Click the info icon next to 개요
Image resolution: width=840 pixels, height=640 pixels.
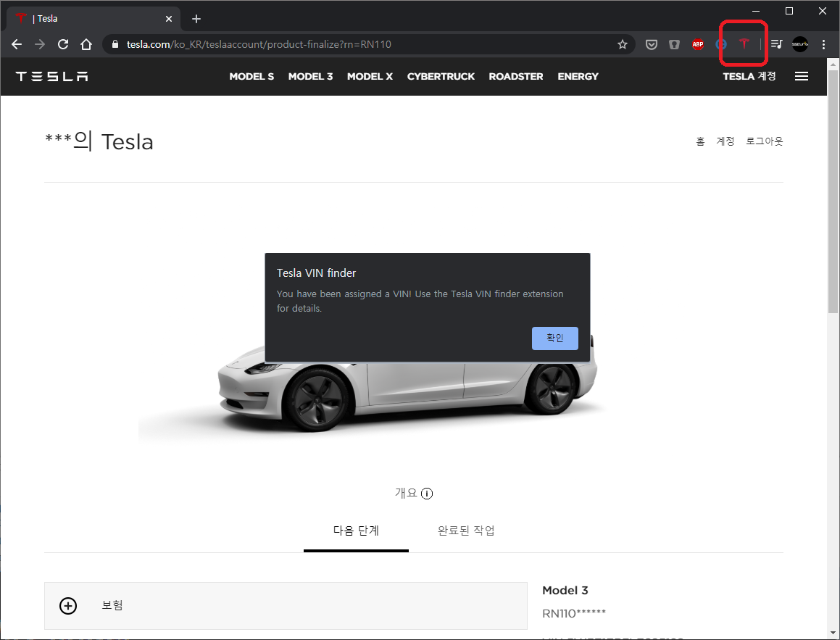(427, 494)
